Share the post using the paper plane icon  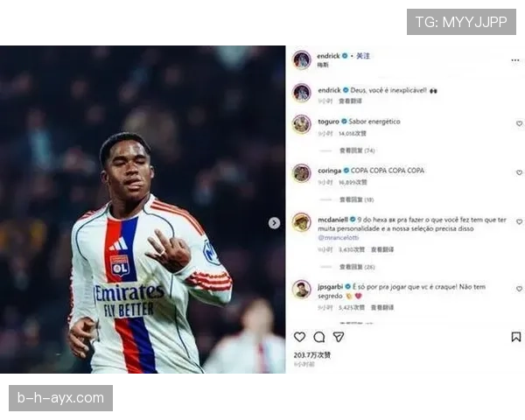339,337
